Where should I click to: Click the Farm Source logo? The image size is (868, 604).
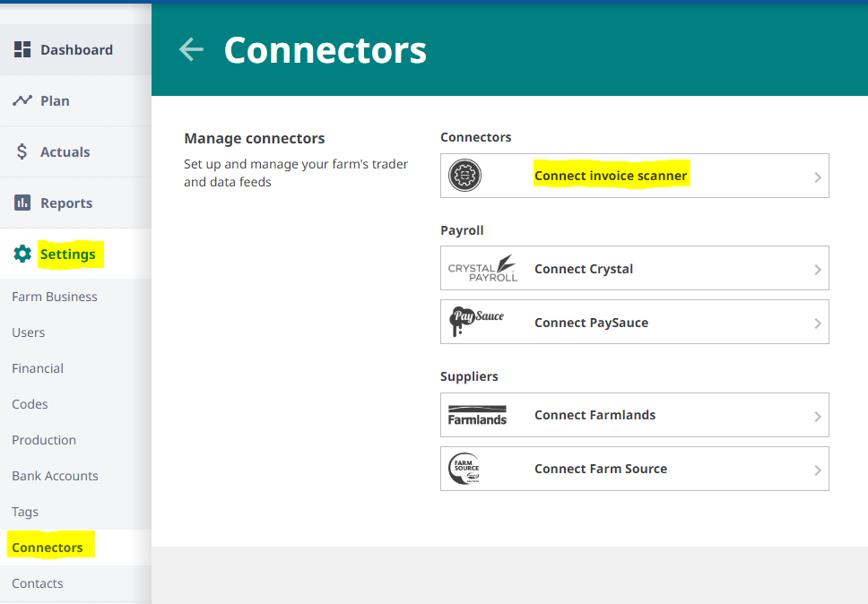coord(464,469)
